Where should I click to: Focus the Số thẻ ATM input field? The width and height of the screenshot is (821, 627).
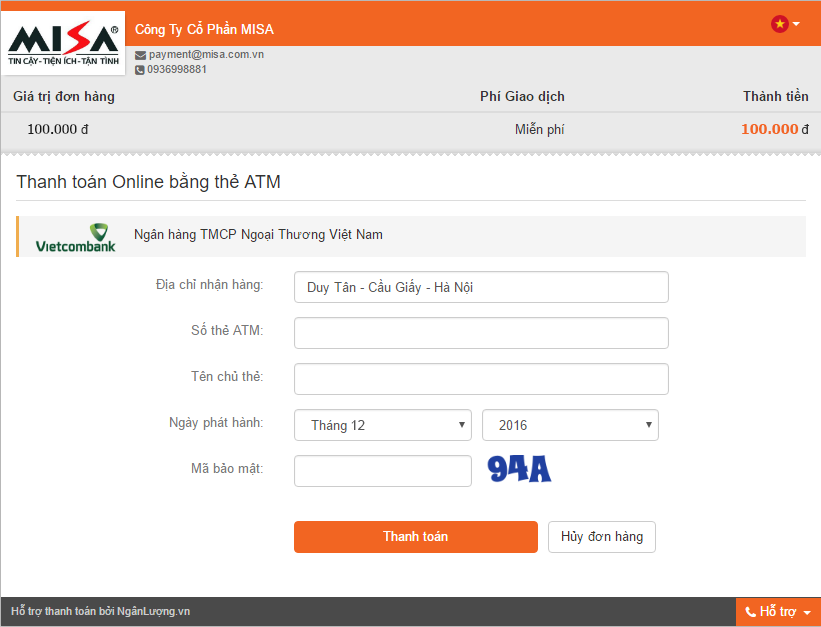coord(481,333)
